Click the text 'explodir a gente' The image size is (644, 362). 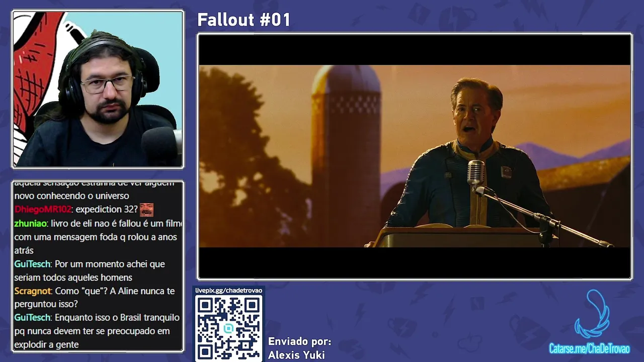tap(46, 345)
